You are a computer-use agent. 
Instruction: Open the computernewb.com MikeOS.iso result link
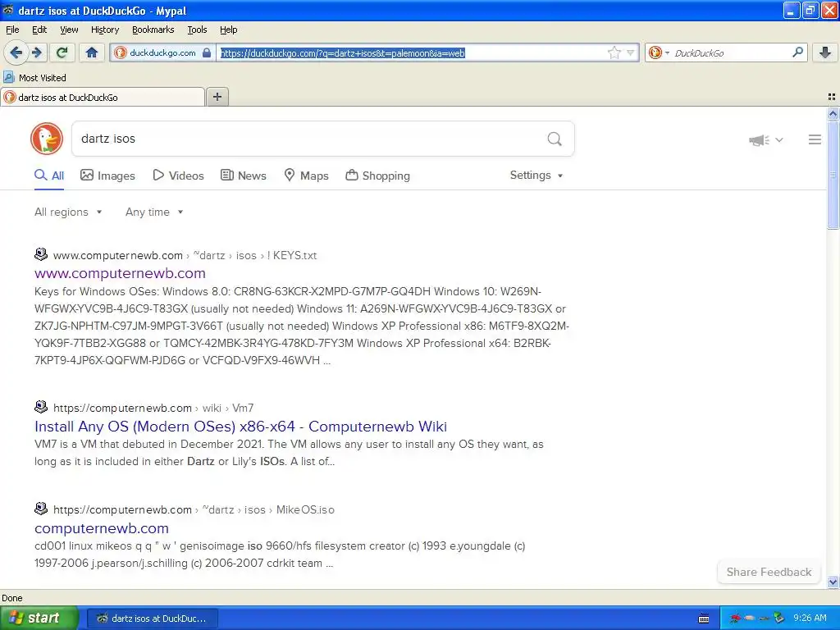(101, 528)
